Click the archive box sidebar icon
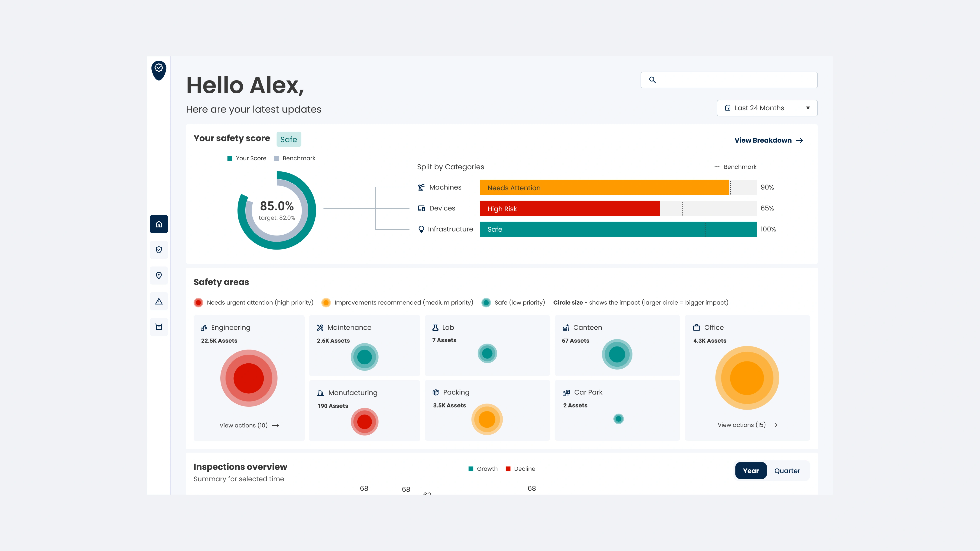Image resolution: width=980 pixels, height=551 pixels. pyautogui.click(x=159, y=327)
